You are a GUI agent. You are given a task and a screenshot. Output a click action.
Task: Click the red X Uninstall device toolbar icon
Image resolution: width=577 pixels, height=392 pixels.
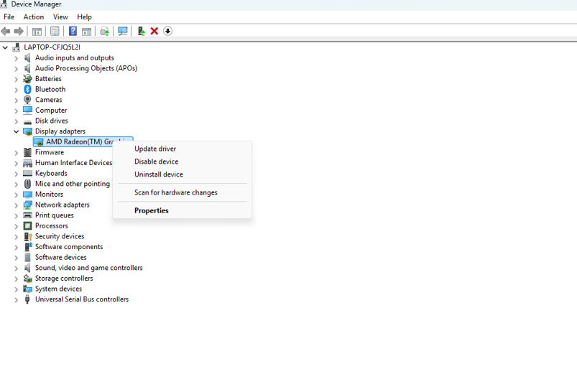tap(154, 31)
